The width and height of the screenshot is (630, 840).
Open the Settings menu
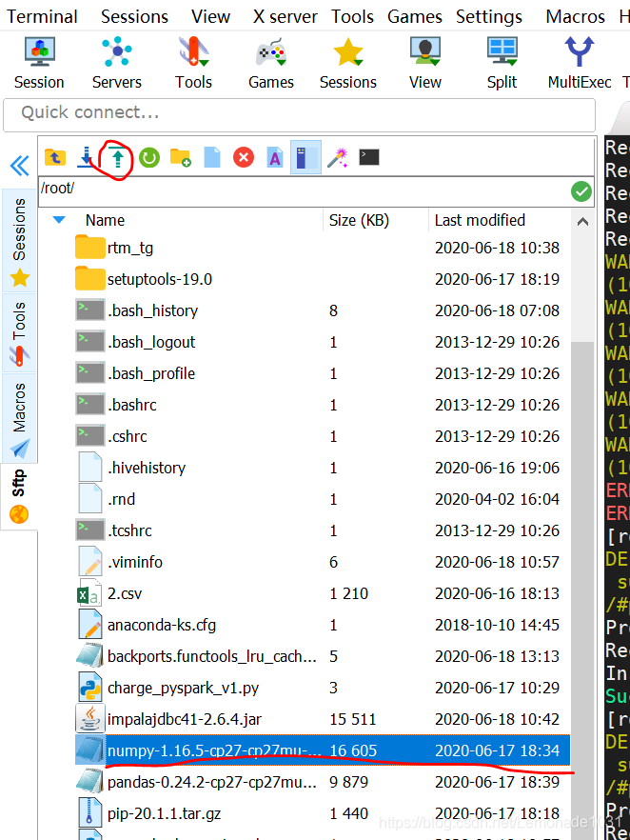(x=489, y=16)
